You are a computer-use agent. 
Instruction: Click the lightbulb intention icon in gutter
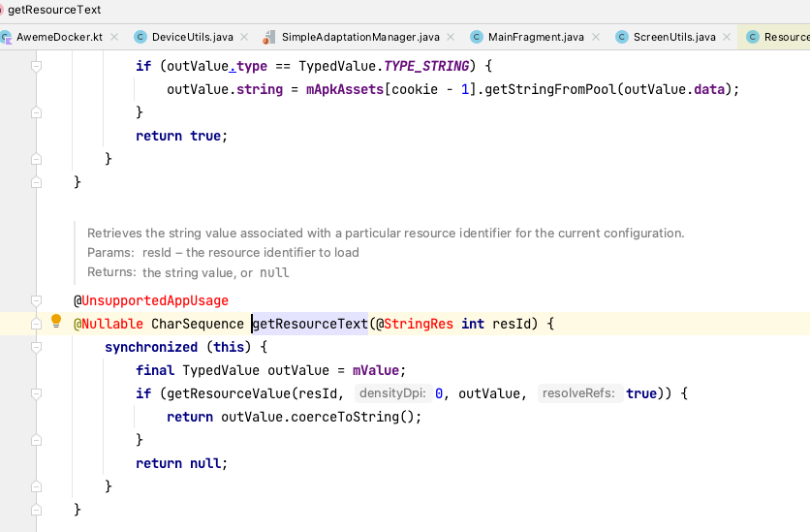click(56, 323)
